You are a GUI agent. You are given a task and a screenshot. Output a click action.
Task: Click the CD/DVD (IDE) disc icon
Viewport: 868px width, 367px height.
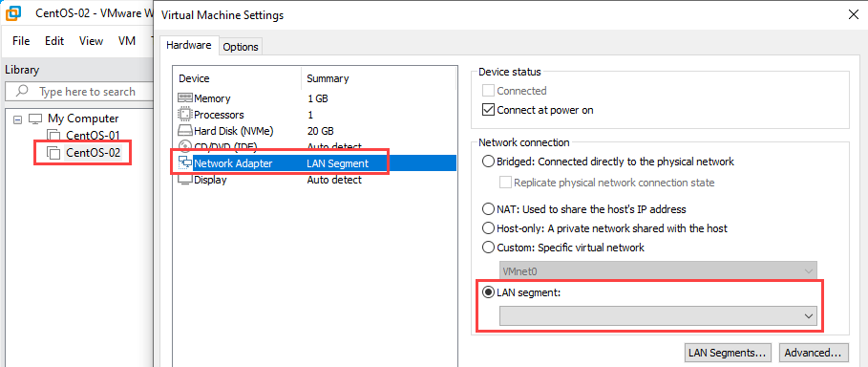pyautogui.click(x=185, y=147)
